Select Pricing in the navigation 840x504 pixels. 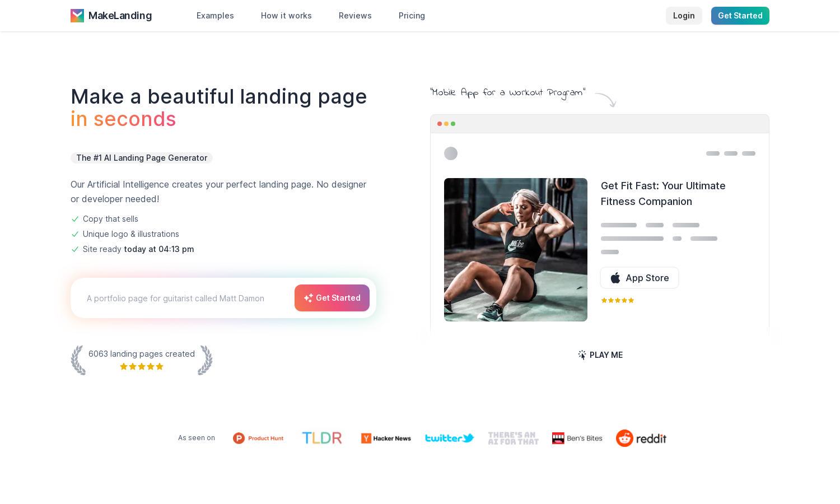coord(412,16)
